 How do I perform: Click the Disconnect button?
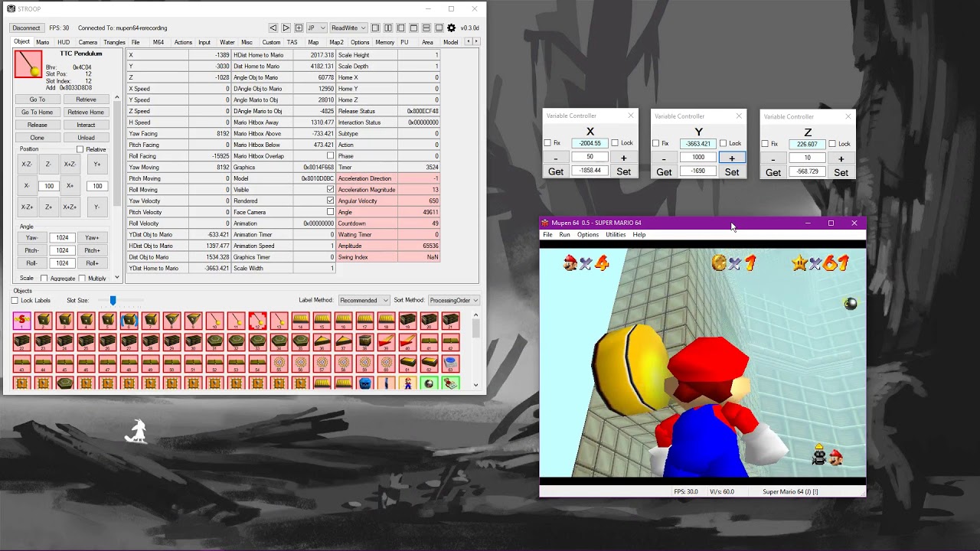pyautogui.click(x=26, y=28)
